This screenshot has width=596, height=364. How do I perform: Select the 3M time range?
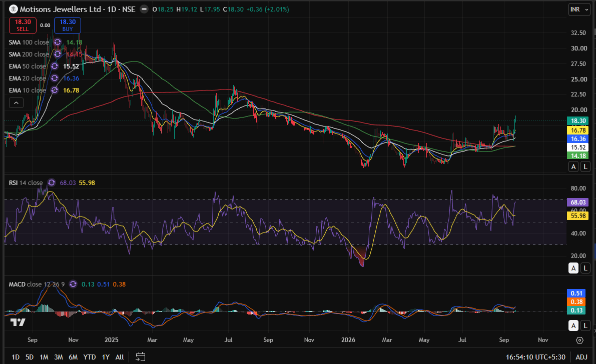(59, 357)
